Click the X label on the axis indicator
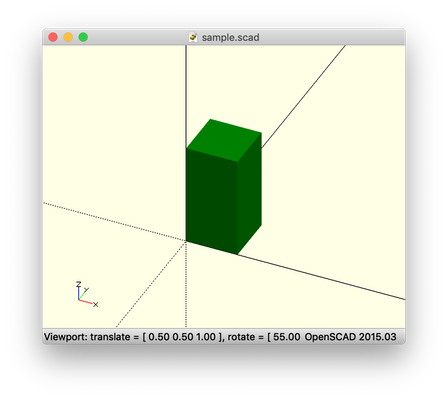Image resolution: width=448 pixels, height=400 pixels. pos(96,305)
